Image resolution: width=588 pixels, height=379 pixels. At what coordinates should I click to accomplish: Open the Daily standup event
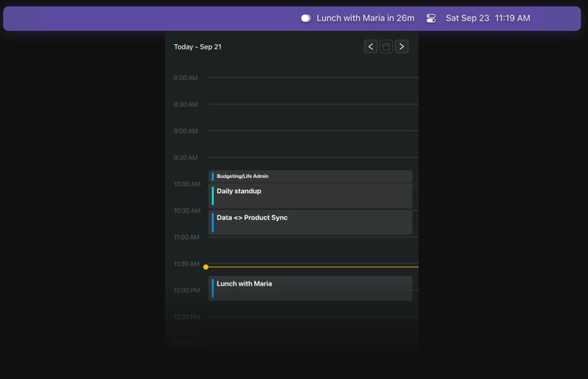310,196
